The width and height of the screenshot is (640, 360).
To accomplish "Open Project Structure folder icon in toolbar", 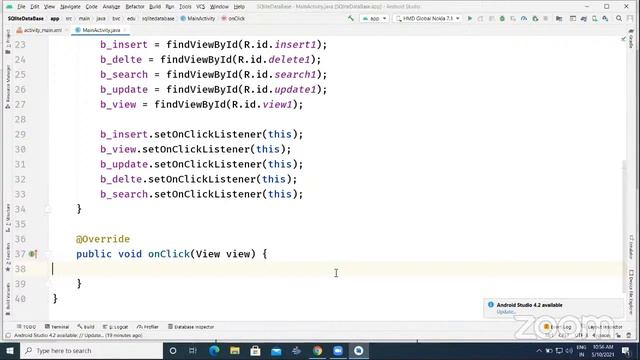I will (x=559, y=18).
